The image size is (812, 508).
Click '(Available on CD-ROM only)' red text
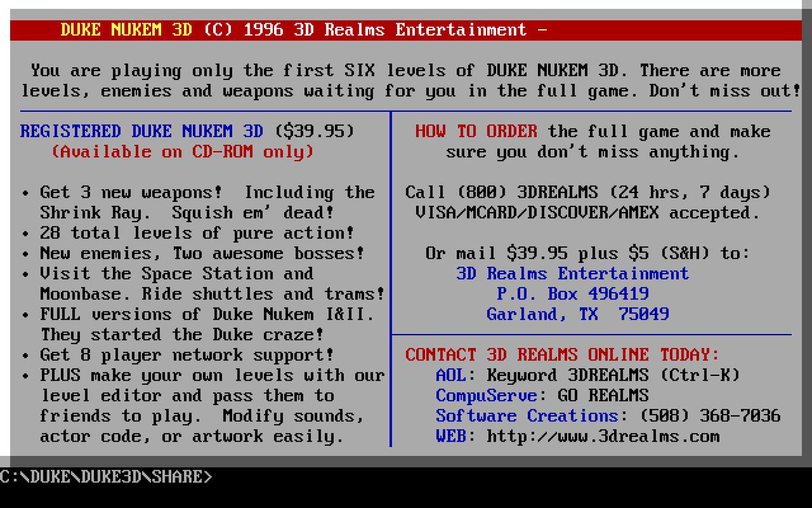pos(183,152)
